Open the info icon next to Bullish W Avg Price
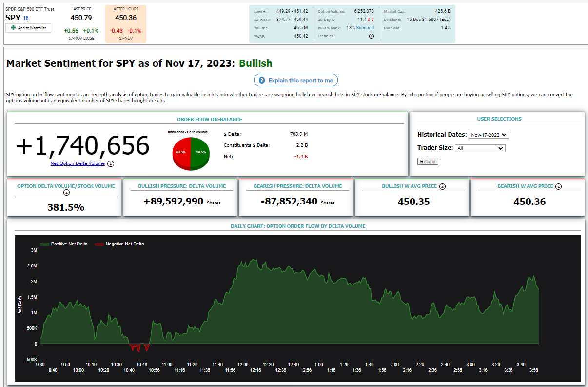The width and height of the screenshot is (588, 387). pyautogui.click(x=442, y=186)
